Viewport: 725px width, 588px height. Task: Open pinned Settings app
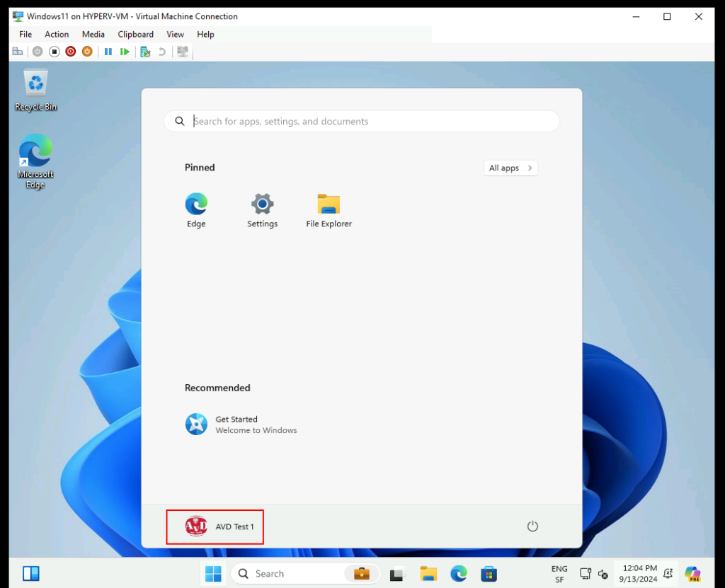pos(262,210)
